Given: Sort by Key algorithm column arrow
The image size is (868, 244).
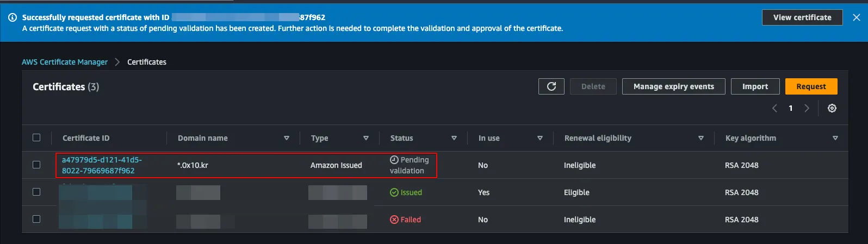Looking at the screenshot, I should point(835,138).
